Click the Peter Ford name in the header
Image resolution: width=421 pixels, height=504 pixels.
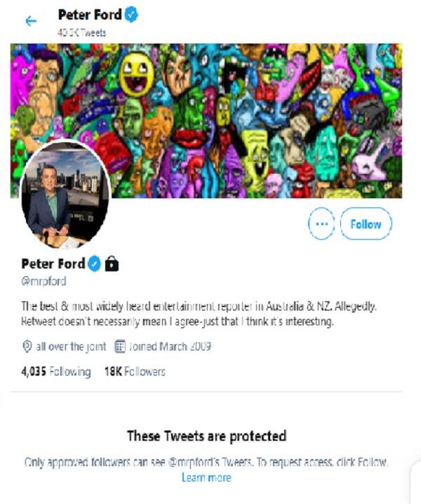pyautogui.click(x=90, y=15)
